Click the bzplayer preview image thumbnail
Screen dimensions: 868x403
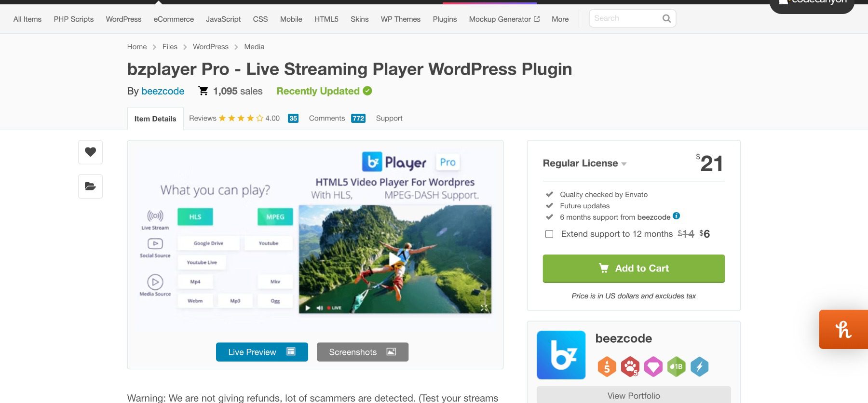pyautogui.click(x=315, y=236)
